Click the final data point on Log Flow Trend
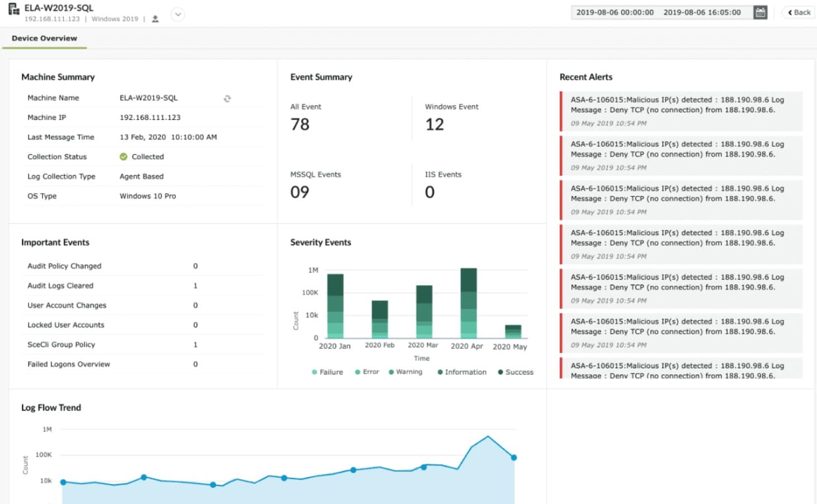817x504 pixels. click(x=514, y=458)
